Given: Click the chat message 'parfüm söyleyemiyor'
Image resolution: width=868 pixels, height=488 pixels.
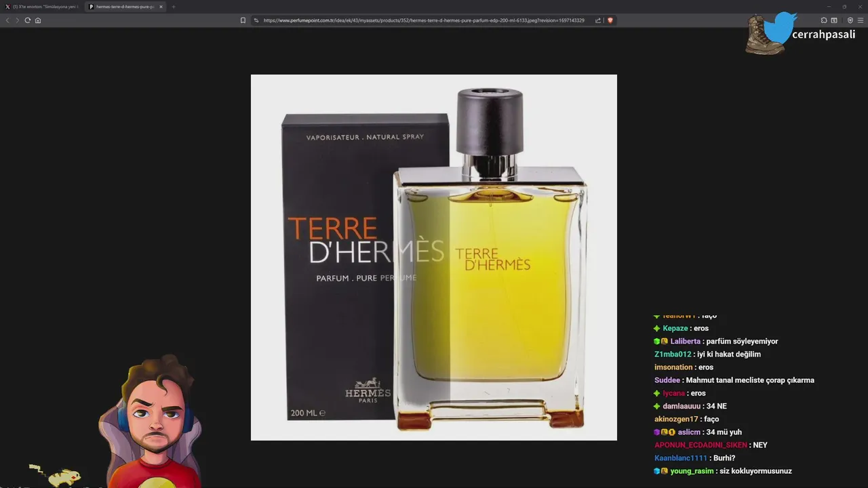Looking at the screenshot, I should coord(742,342).
